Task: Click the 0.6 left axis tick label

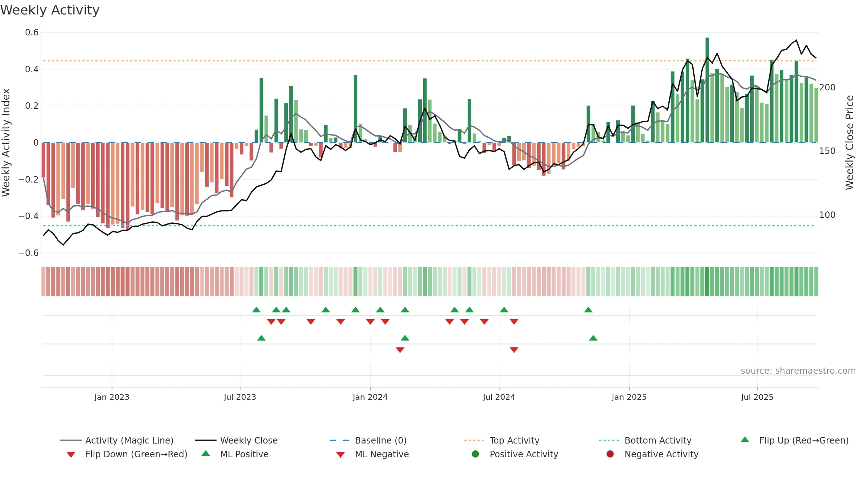Action: pyautogui.click(x=32, y=33)
